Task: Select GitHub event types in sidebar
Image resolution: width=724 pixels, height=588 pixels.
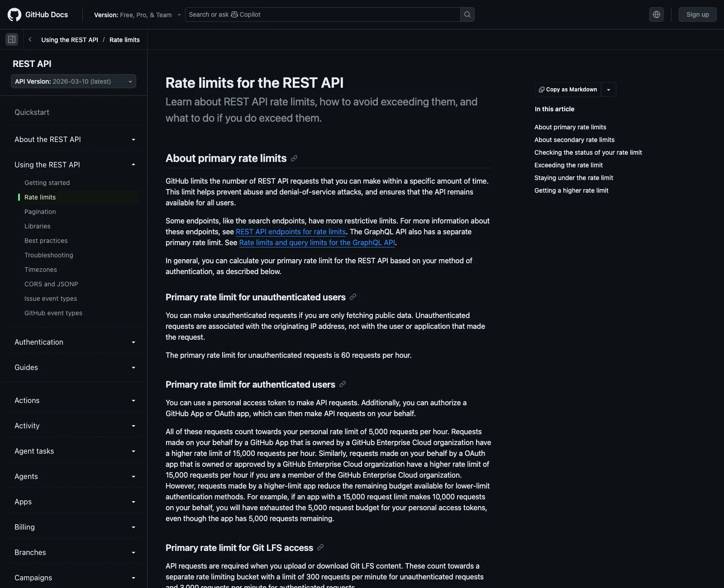Action: click(x=53, y=313)
